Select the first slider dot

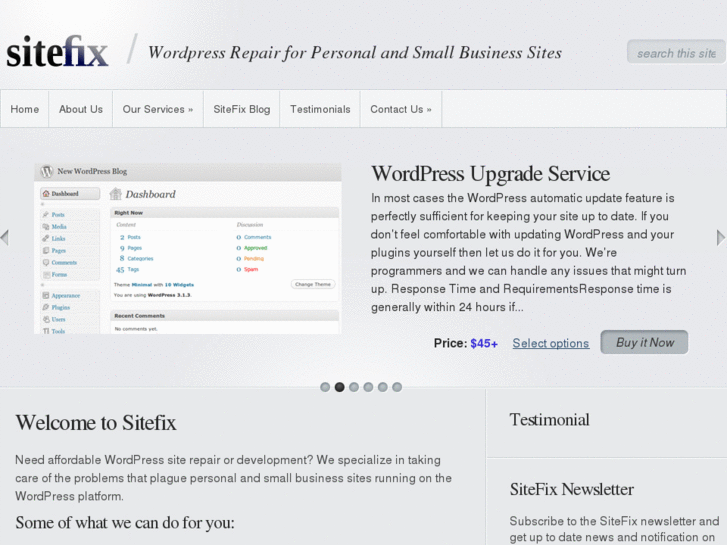click(x=325, y=387)
